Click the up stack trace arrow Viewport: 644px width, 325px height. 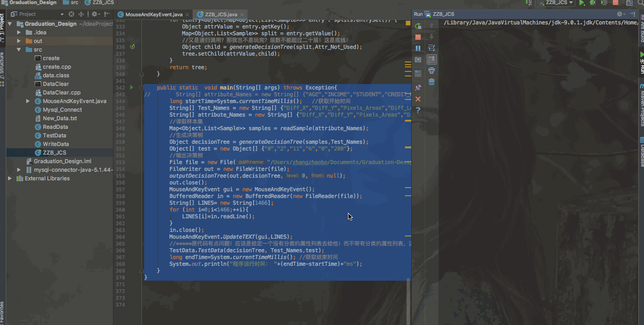432,26
